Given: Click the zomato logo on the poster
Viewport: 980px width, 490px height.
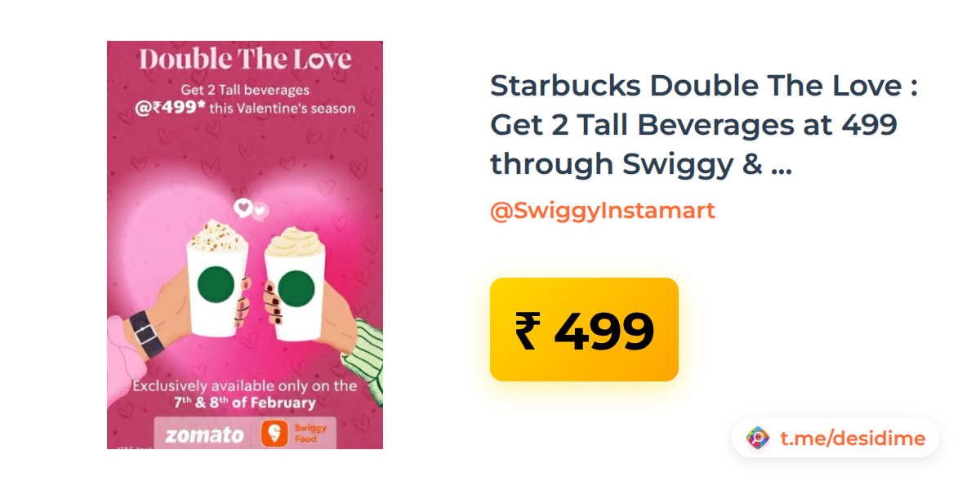Looking at the screenshot, I should 204,434.
